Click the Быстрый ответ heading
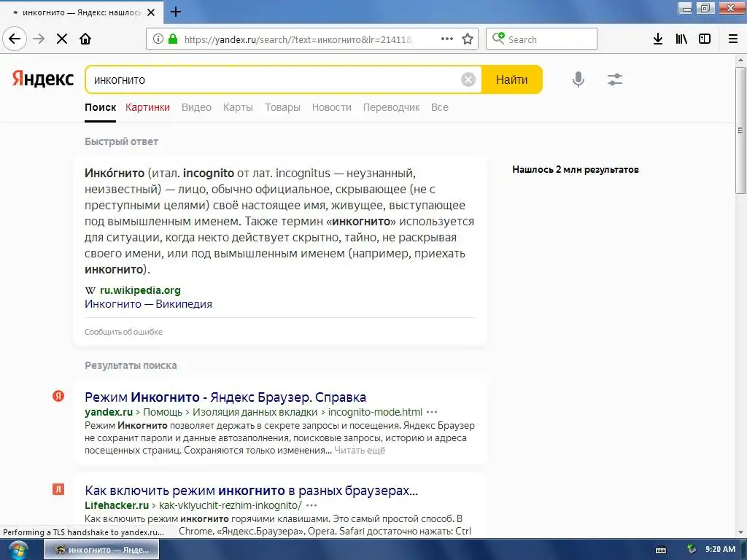 pyautogui.click(x=122, y=141)
